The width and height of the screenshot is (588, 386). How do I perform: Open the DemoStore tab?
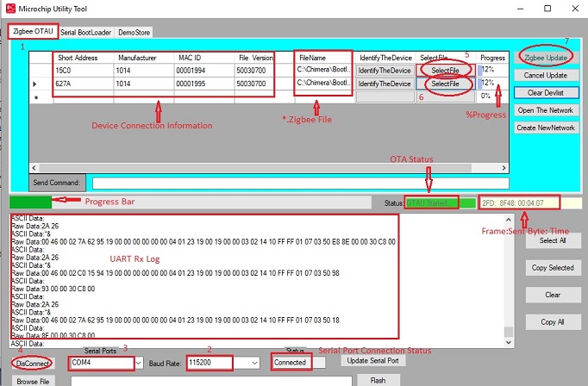pos(134,32)
